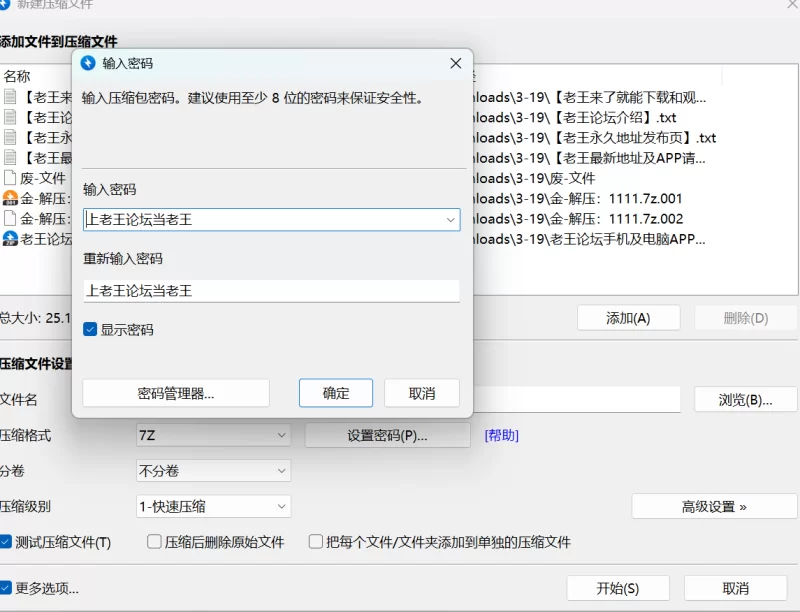Open the 密码管理器... password manager
Screen dimensions: 800x612
[x=176, y=393]
